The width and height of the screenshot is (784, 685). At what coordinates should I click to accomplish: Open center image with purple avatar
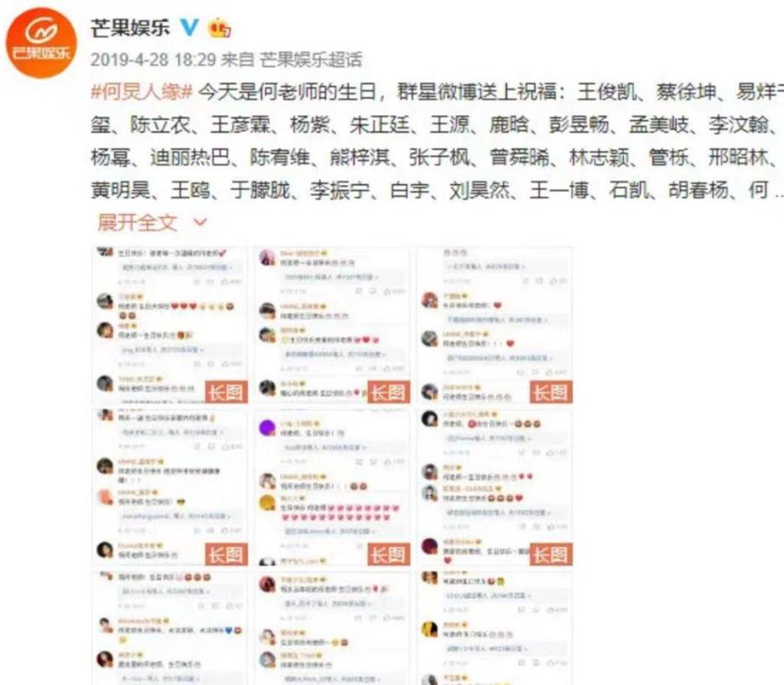(x=333, y=488)
